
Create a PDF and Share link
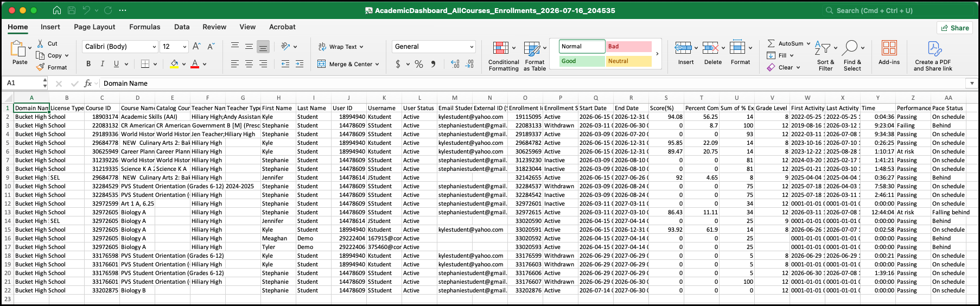[x=933, y=56]
